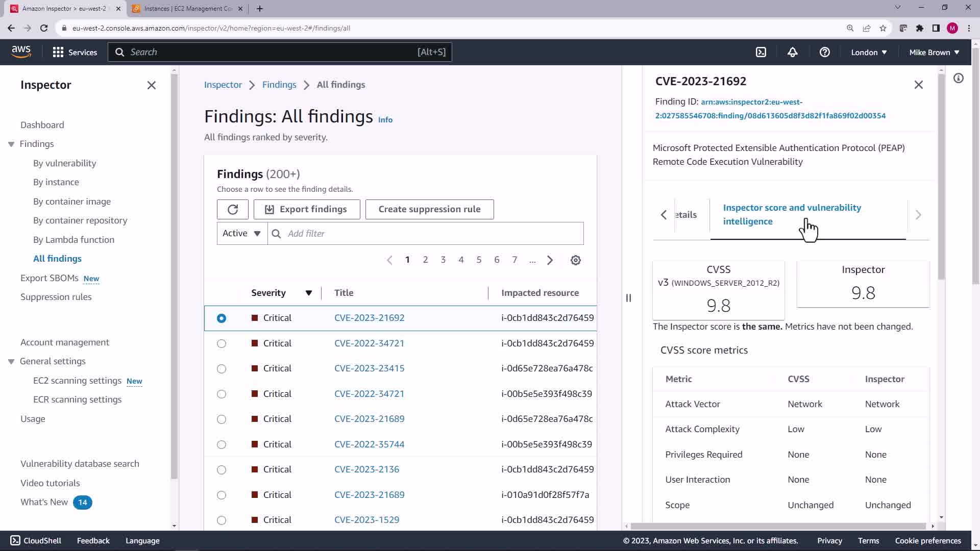Viewport: 980px width, 551px height.
Task: Open All findings in sidebar
Action: [57, 259]
